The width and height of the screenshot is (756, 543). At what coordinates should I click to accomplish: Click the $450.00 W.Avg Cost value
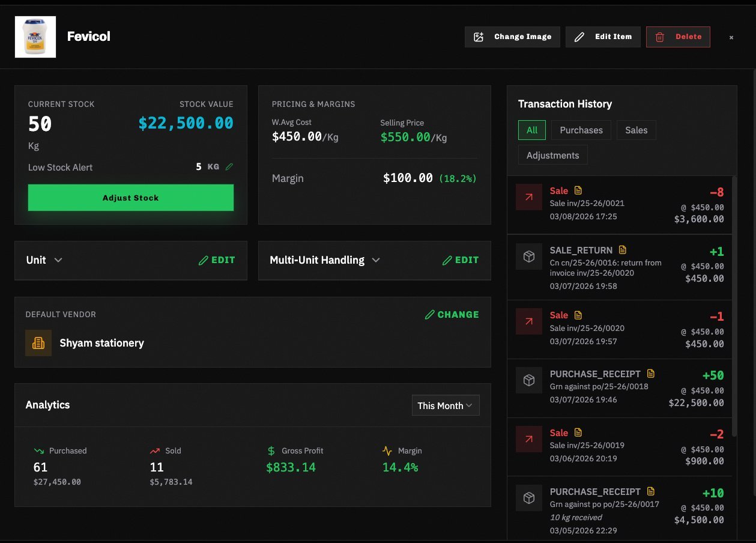tap(297, 137)
